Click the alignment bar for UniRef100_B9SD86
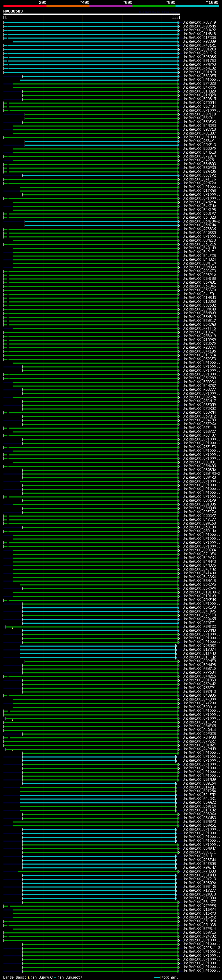Viewport: 222px width, 980px height. [x=92, y=57]
